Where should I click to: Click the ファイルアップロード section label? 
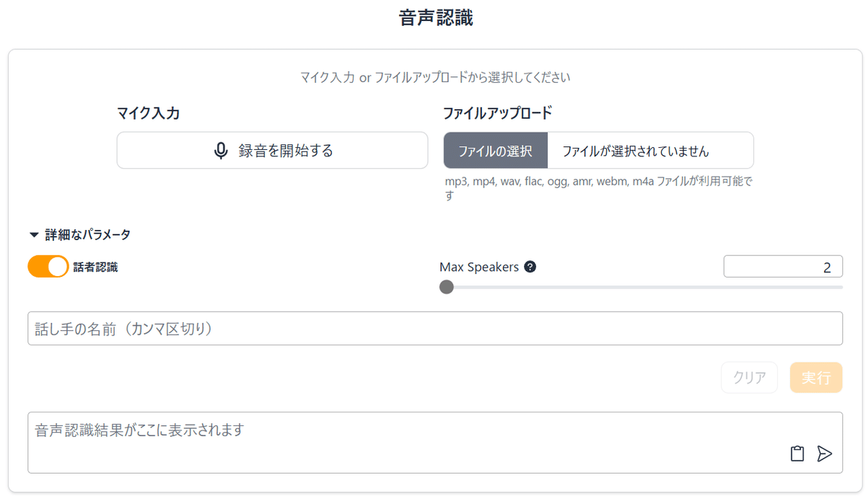497,112
